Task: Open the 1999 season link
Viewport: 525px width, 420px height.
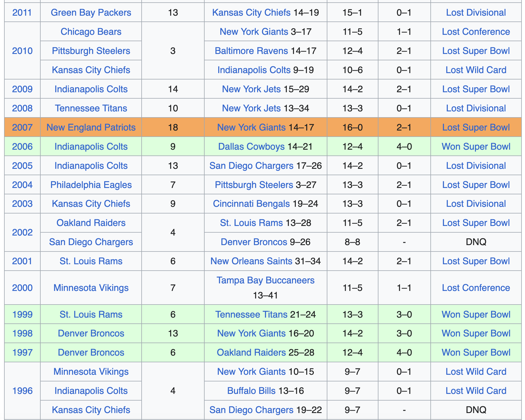Action: coord(22,314)
